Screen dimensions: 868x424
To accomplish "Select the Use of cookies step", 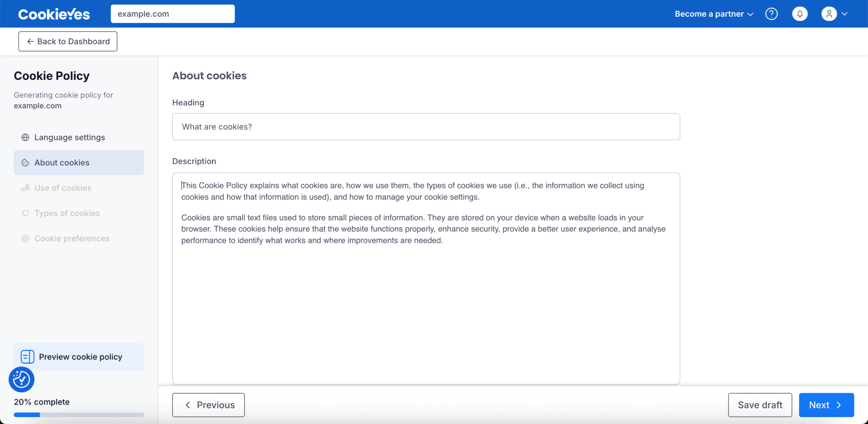I will 63,188.
